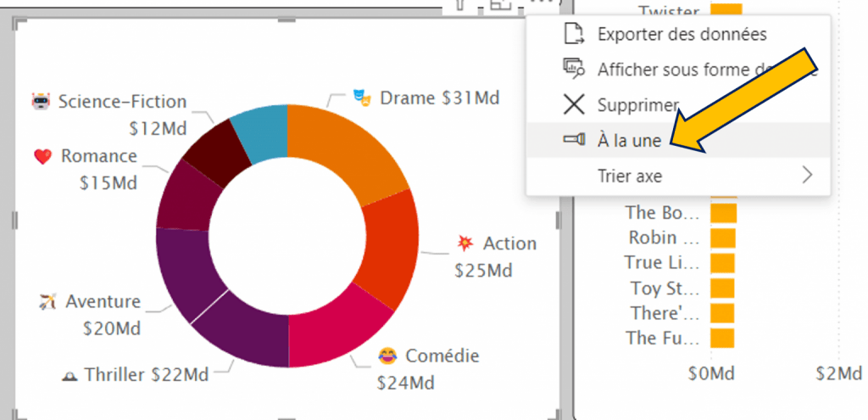
Task: Click the $25Md value under Action
Action: coord(483,271)
